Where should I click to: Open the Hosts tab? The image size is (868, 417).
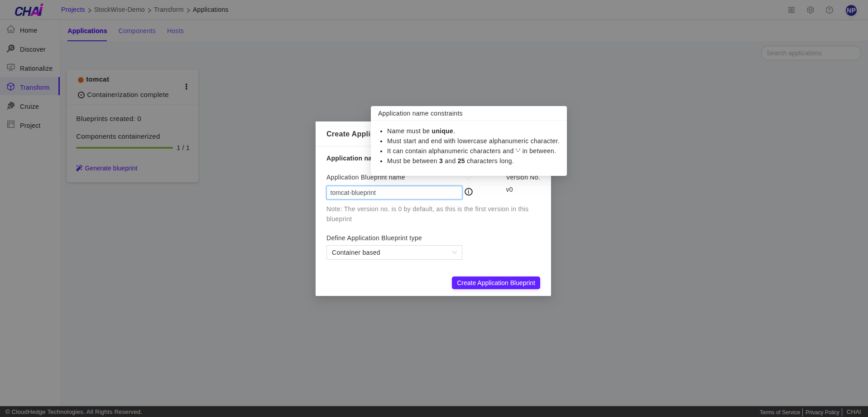[x=175, y=31]
